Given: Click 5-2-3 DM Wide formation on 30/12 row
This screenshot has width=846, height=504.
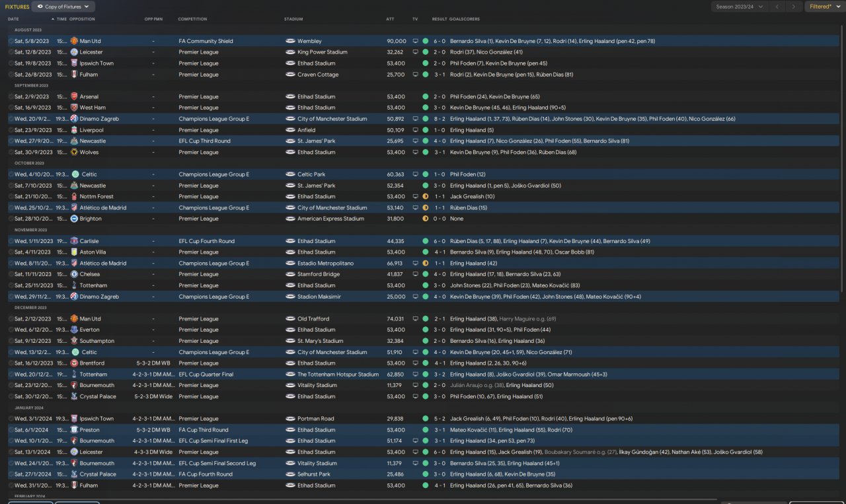Looking at the screenshot, I should point(153,396).
